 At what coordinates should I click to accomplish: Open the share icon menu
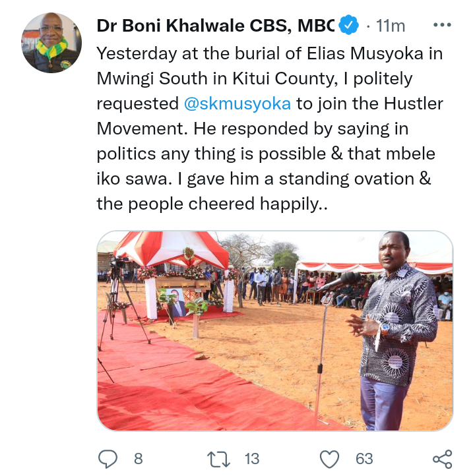click(x=443, y=459)
